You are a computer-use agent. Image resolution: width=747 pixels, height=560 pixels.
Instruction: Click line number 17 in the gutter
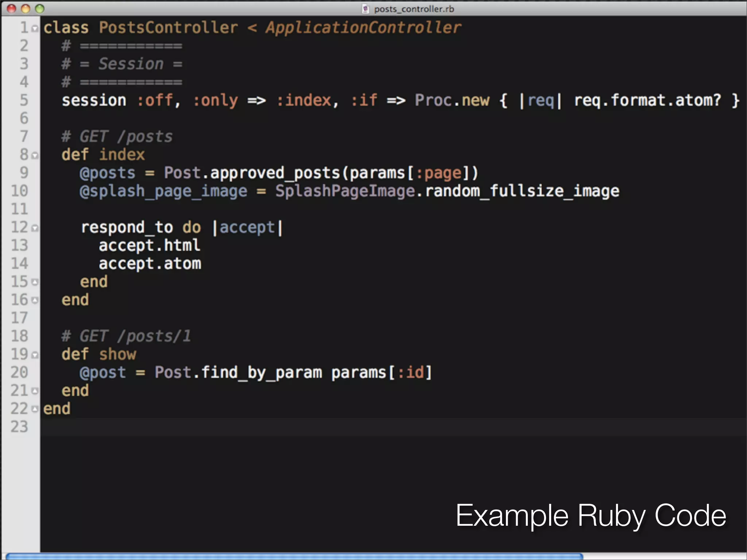click(x=19, y=318)
